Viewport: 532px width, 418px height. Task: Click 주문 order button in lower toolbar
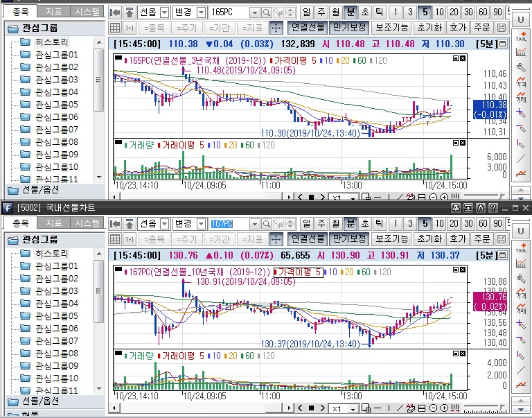point(481,239)
